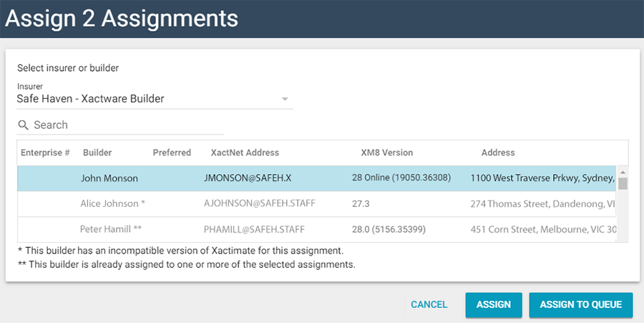
Task: Sort by XactNet Address column
Action: (245, 153)
